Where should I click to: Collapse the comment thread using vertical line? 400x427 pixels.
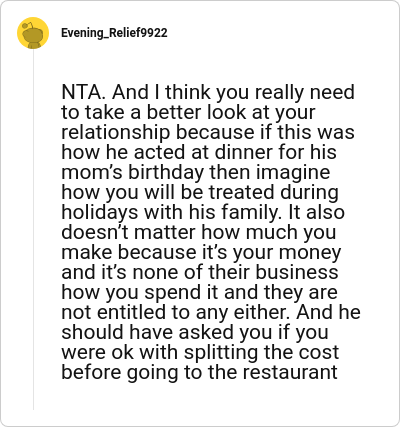click(33, 229)
